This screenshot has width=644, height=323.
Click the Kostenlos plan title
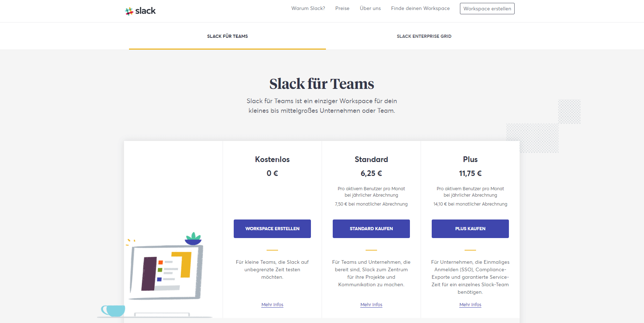tap(272, 160)
